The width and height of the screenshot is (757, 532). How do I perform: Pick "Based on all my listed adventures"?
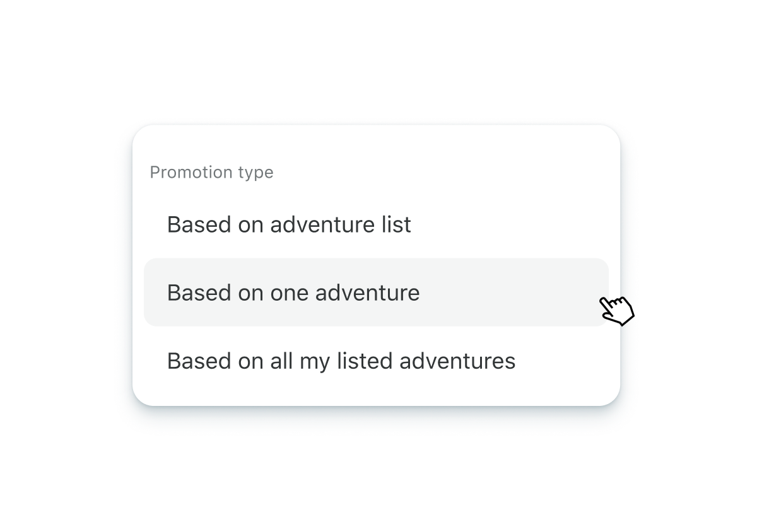341,361
